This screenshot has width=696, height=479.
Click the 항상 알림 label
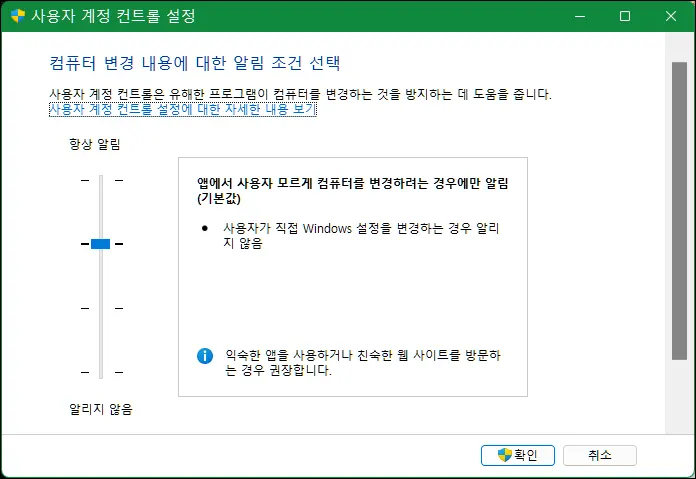point(95,144)
